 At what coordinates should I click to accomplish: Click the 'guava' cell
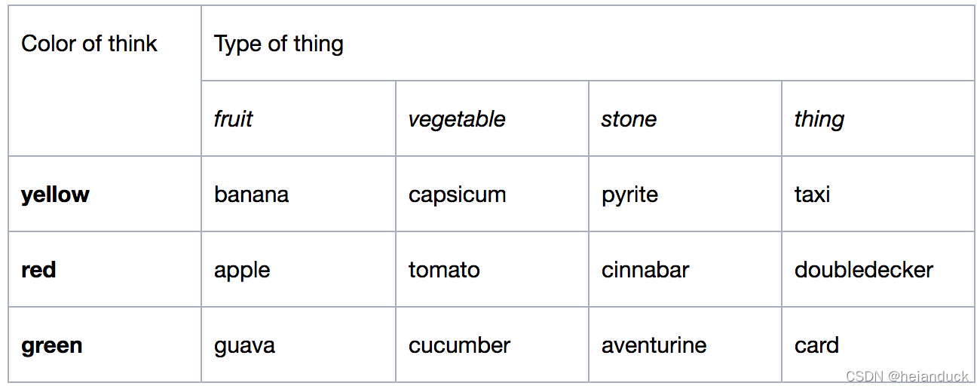[299, 345]
